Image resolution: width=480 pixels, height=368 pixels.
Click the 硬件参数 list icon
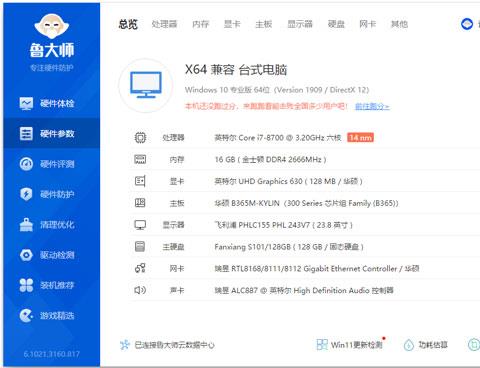click(x=26, y=134)
